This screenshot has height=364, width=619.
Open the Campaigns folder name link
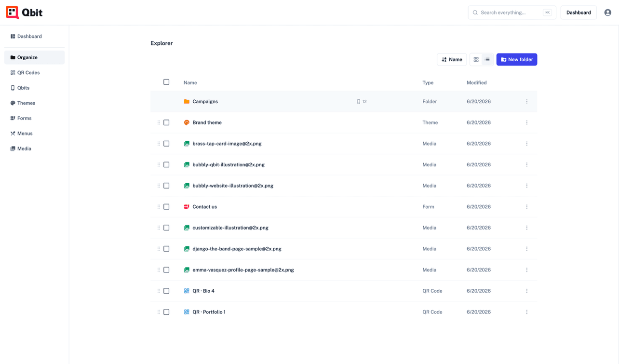[205, 102]
